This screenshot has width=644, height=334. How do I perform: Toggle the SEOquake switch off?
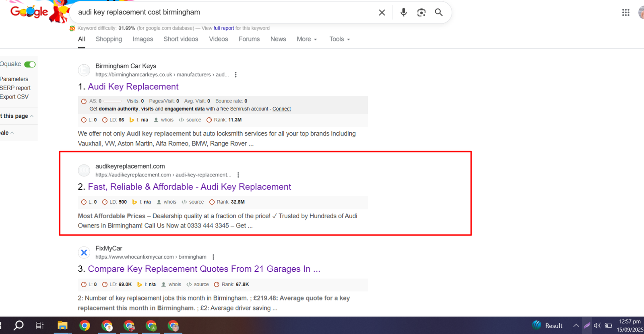30,64
